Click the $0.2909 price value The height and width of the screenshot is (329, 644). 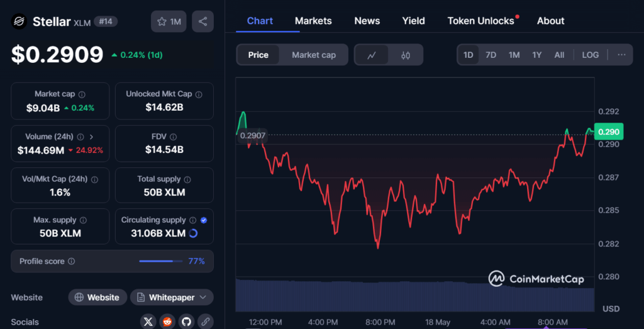pyautogui.click(x=57, y=55)
